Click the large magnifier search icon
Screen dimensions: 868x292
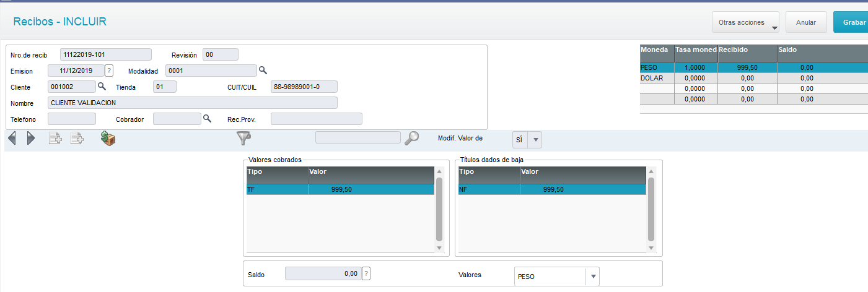[411, 139]
